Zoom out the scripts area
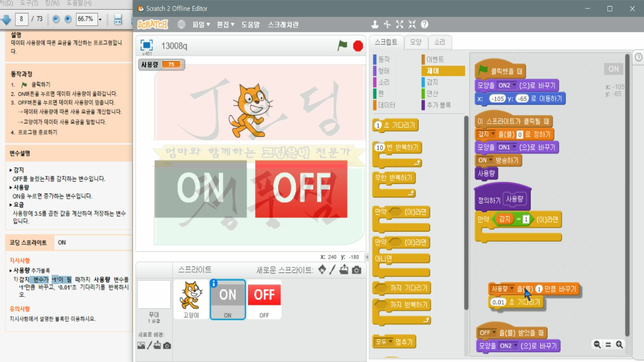The height and width of the screenshot is (362, 644). pyautogui.click(x=597, y=344)
